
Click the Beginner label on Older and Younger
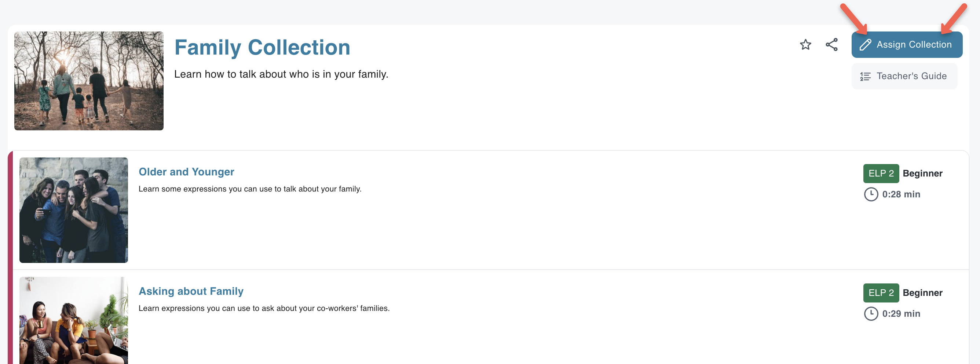tap(922, 173)
